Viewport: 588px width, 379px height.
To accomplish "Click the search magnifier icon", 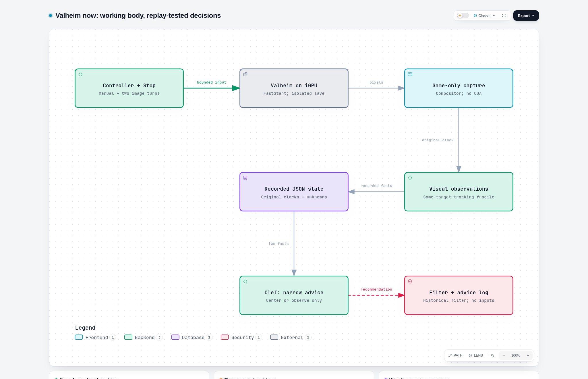I will coord(493,355).
